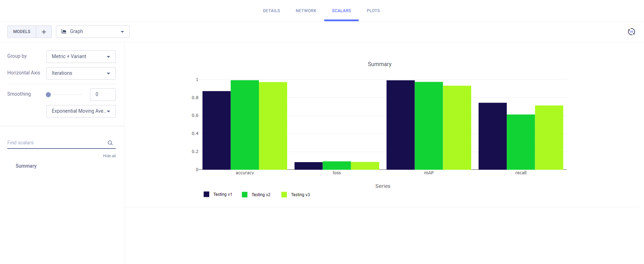Click the MODELS button

pos(22,32)
